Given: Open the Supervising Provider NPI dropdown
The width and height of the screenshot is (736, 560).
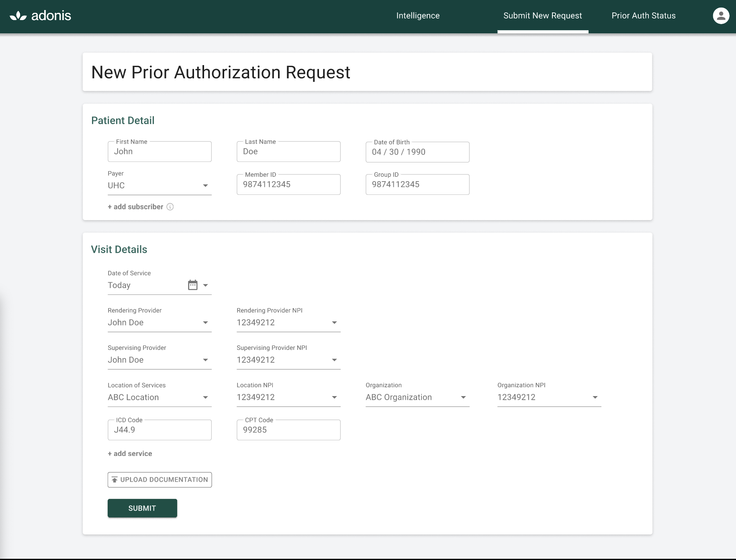Looking at the screenshot, I should coord(334,360).
